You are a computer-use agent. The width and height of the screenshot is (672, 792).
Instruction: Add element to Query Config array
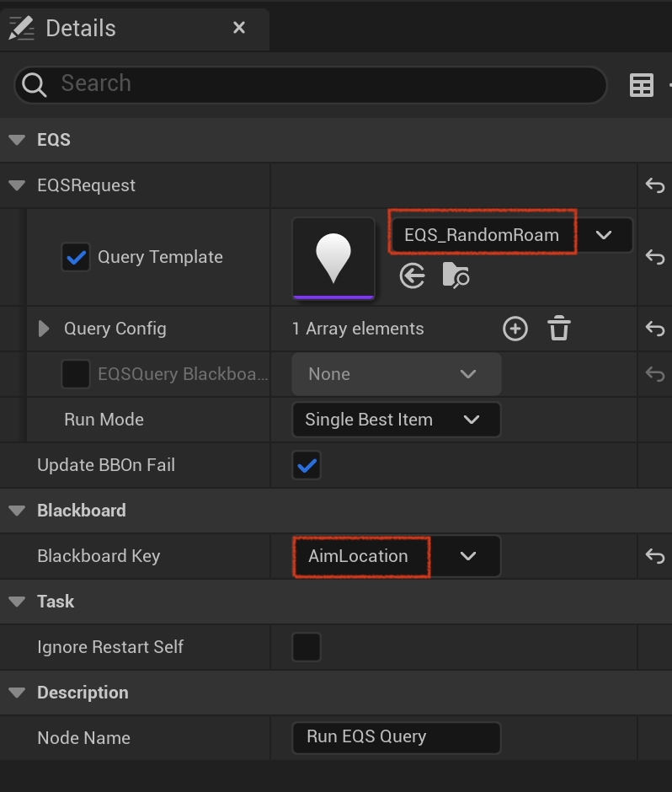515,329
